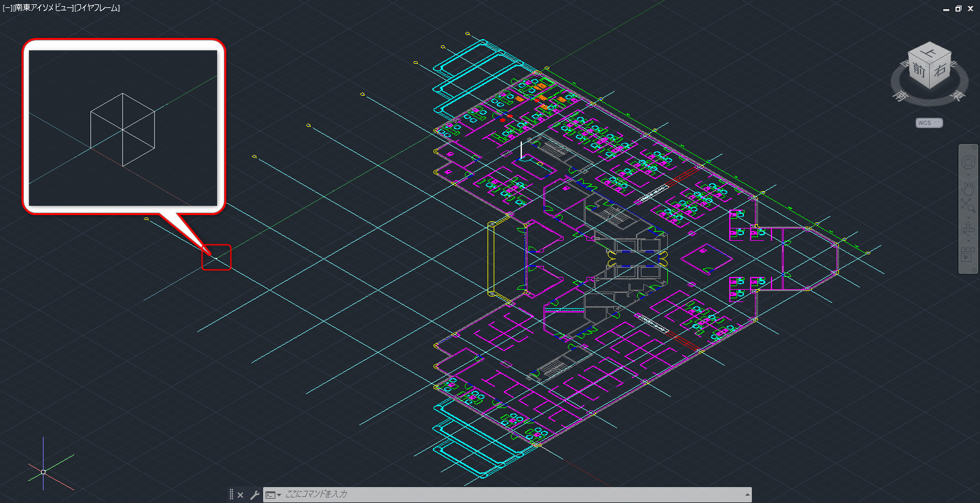Open the ワイヤフレーム visual style menu
The image size is (980, 503).
(97, 8)
